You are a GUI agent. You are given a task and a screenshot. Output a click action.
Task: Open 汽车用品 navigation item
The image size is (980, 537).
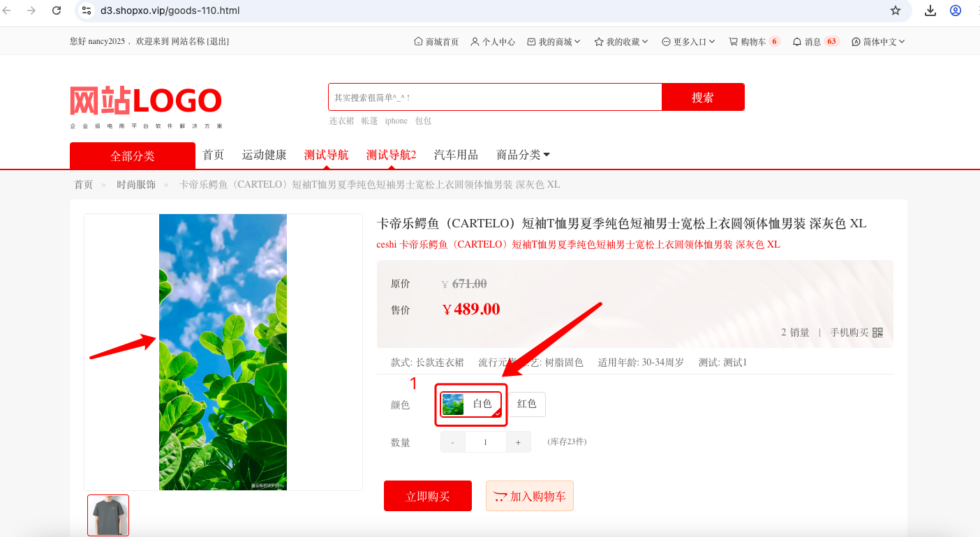point(456,155)
